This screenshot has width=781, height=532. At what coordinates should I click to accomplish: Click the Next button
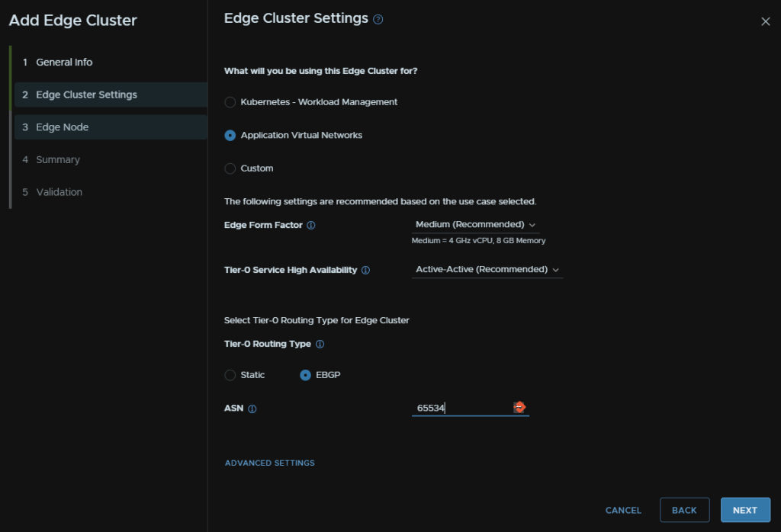click(x=745, y=510)
